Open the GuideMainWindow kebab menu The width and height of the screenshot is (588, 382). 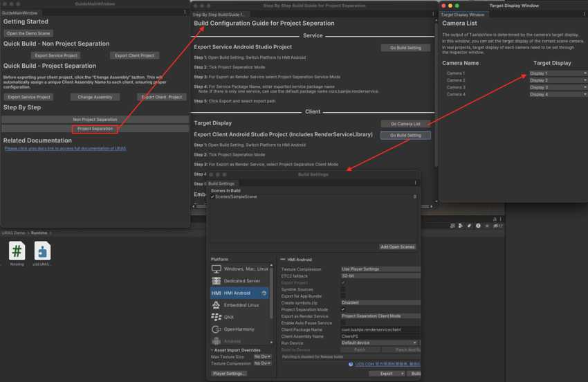click(185, 12)
